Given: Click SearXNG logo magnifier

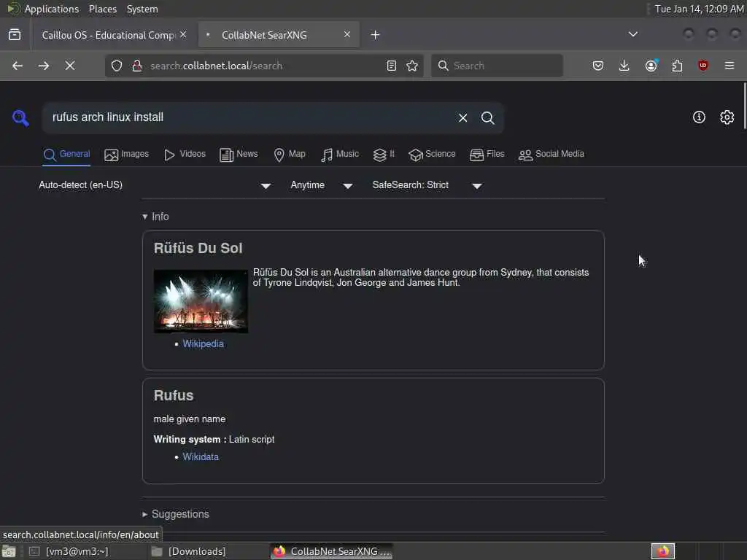Looking at the screenshot, I should click(x=20, y=117).
